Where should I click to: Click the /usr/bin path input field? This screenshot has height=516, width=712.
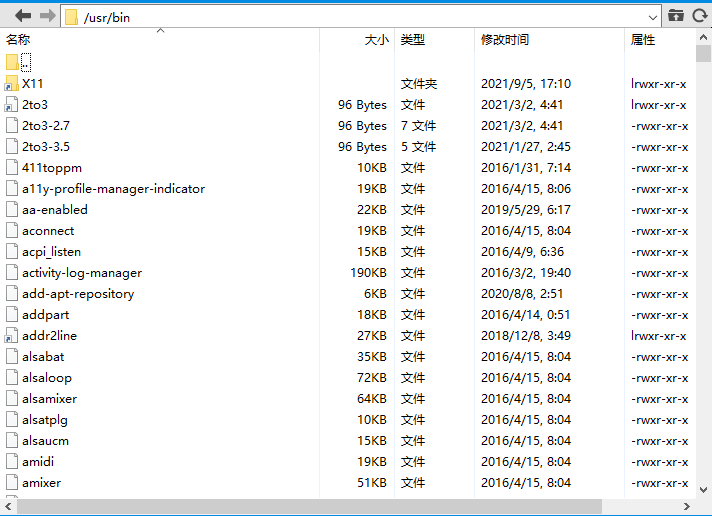coord(361,17)
